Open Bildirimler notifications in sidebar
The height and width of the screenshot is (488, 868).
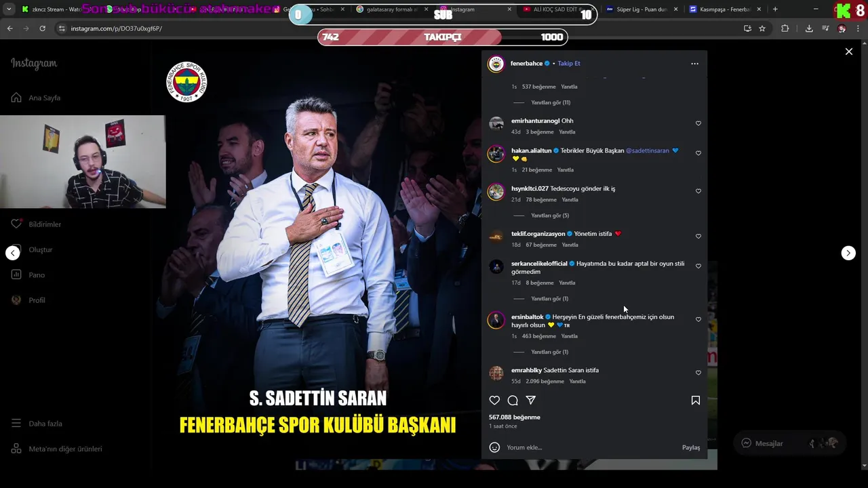click(x=36, y=224)
